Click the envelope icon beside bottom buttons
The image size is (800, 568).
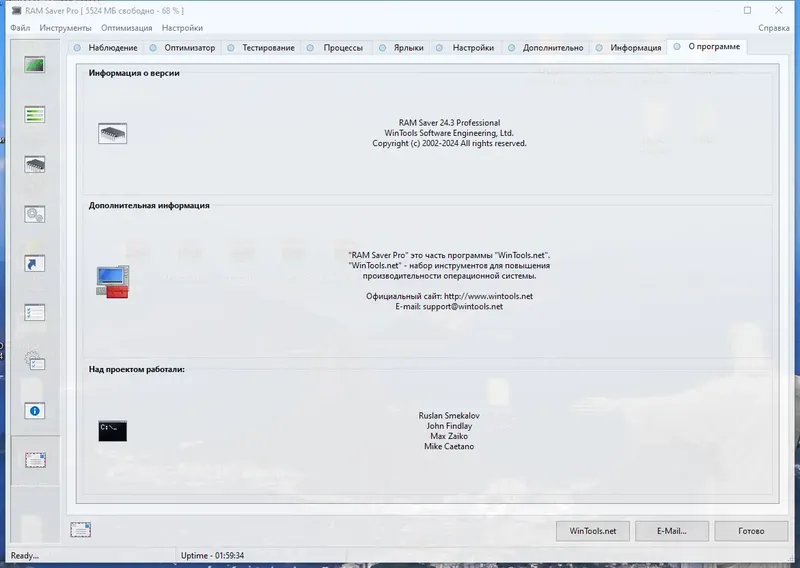coord(81,530)
